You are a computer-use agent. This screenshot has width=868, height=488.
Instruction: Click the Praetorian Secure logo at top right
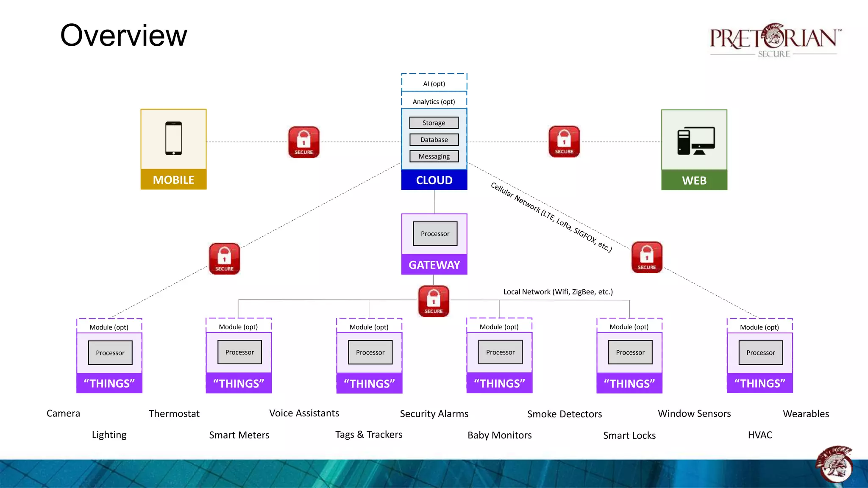[x=774, y=40]
